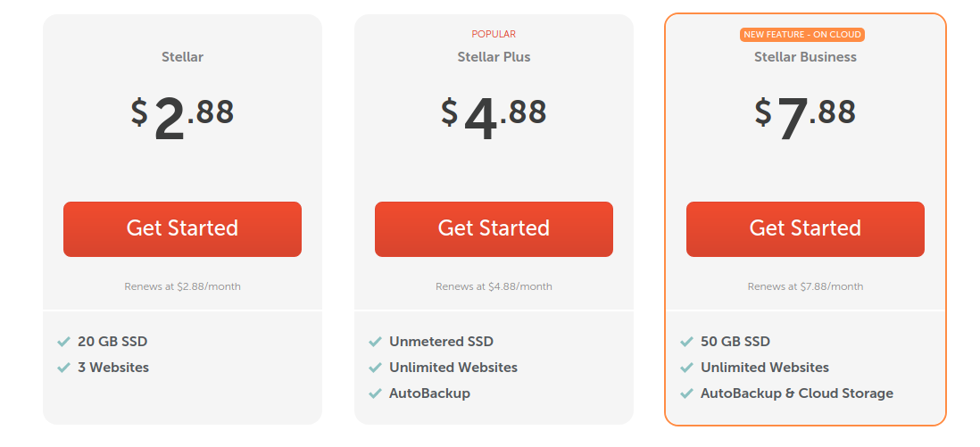Click checkmark beside Unlimited Websites in Stellar Plus

click(x=375, y=368)
